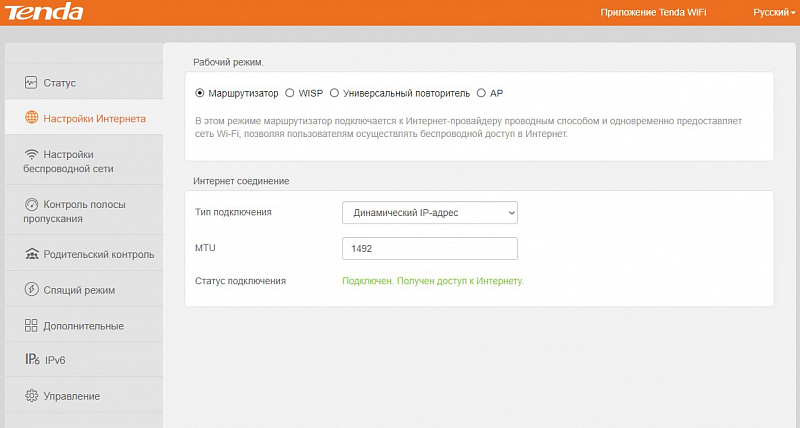Select the Маршрутизатор radio button
800x428 pixels.
click(x=200, y=93)
